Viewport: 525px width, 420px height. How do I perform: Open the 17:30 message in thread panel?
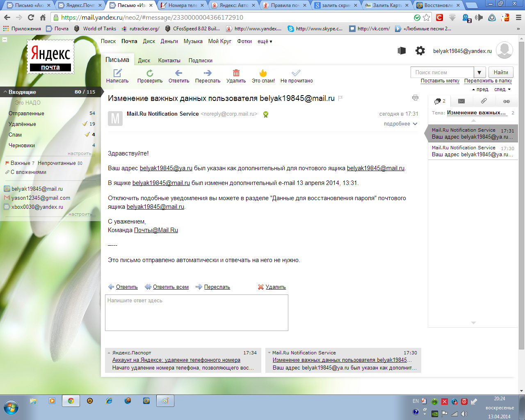tap(473, 151)
